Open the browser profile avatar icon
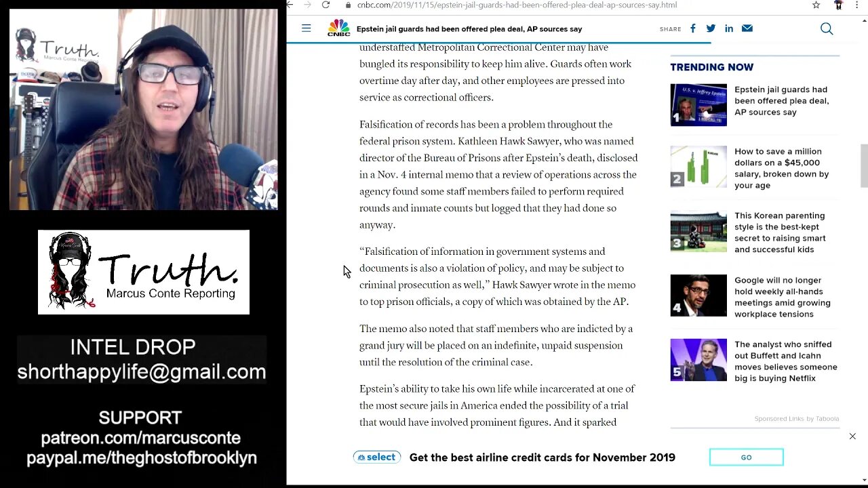The image size is (868, 488). coord(838,5)
